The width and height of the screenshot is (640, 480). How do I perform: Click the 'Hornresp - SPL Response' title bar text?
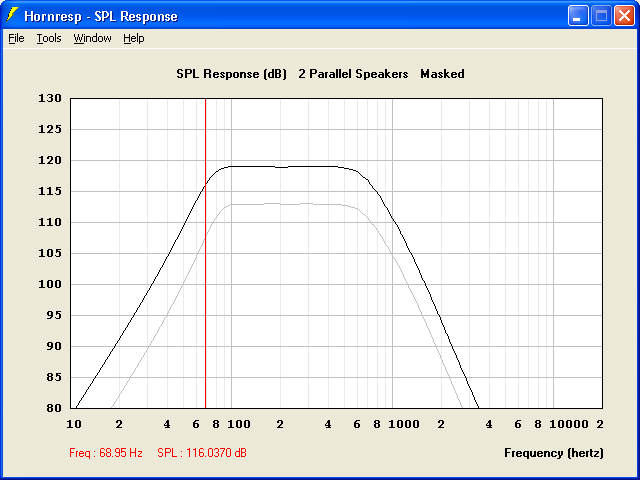101,16
